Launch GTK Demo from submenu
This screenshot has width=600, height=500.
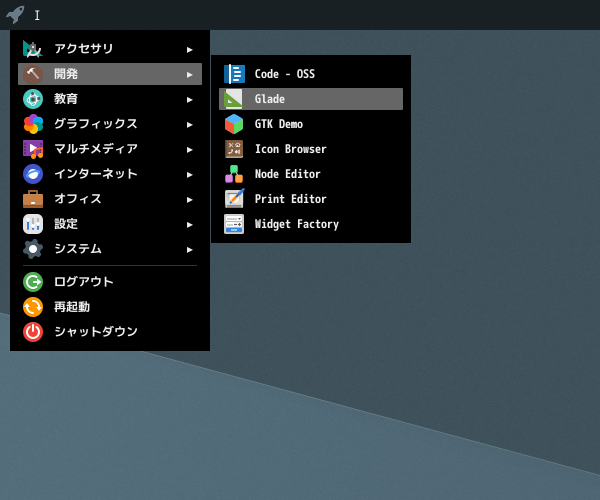(x=311, y=124)
